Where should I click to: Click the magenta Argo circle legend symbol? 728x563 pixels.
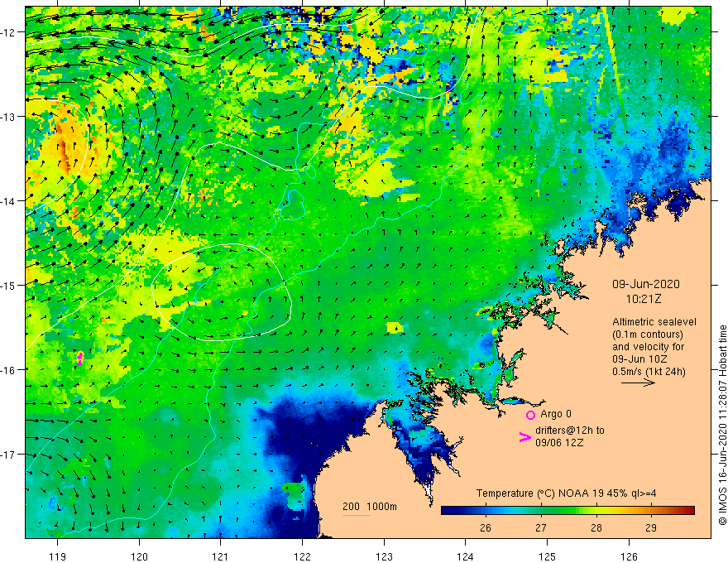point(530,415)
